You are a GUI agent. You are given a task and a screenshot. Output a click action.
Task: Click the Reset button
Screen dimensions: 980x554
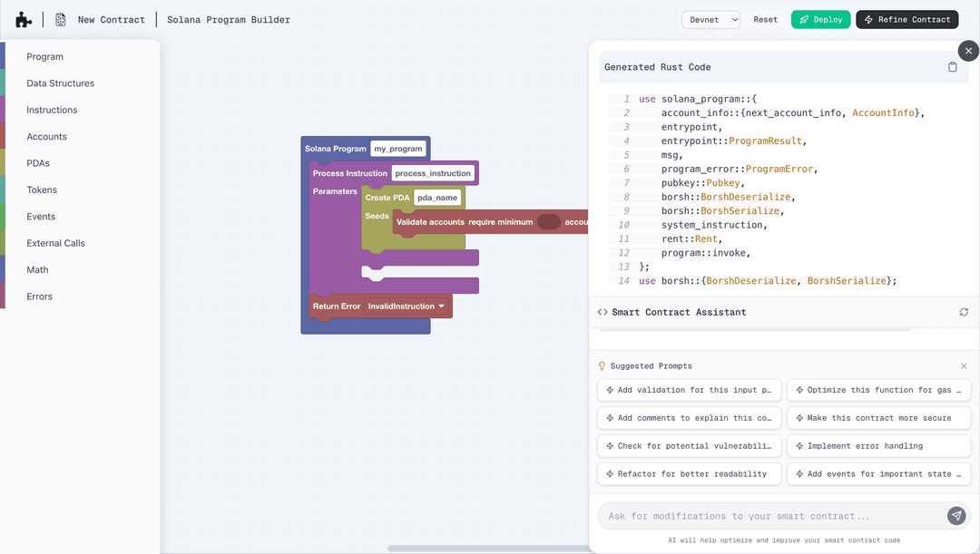point(765,19)
